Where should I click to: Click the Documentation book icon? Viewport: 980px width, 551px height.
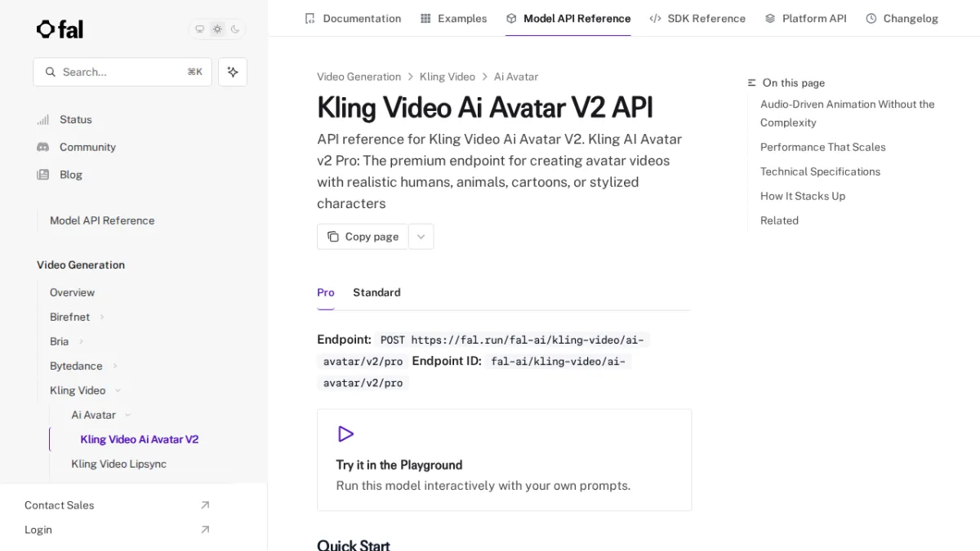click(x=310, y=18)
